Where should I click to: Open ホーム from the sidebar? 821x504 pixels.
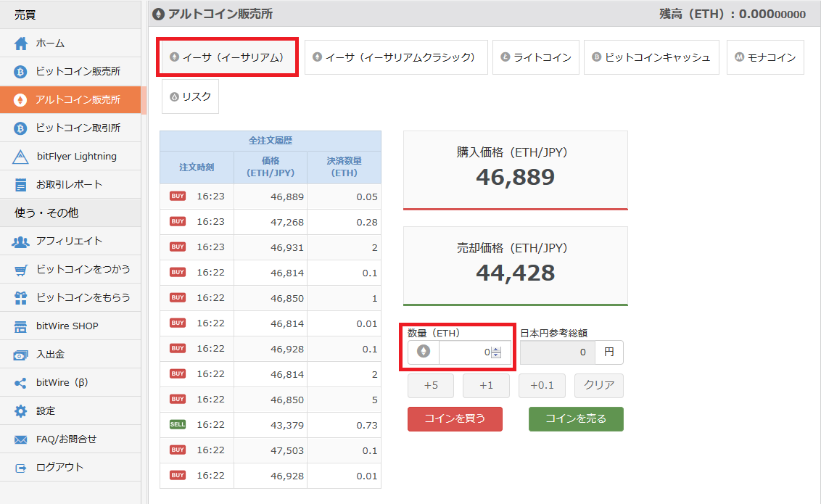[x=70, y=44]
